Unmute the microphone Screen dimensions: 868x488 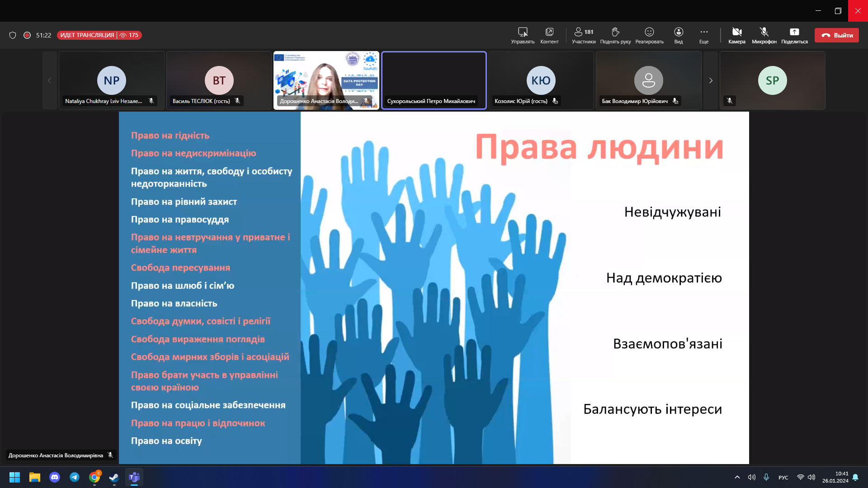tap(764, 35)
